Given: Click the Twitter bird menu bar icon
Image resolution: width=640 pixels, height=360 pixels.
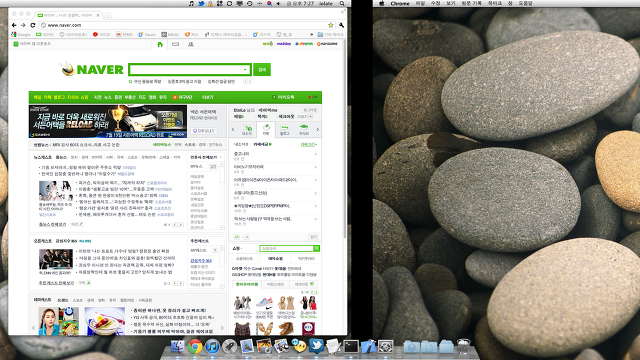Looking at the screenshot, I should pyautogui.click(x=201, y=3).
